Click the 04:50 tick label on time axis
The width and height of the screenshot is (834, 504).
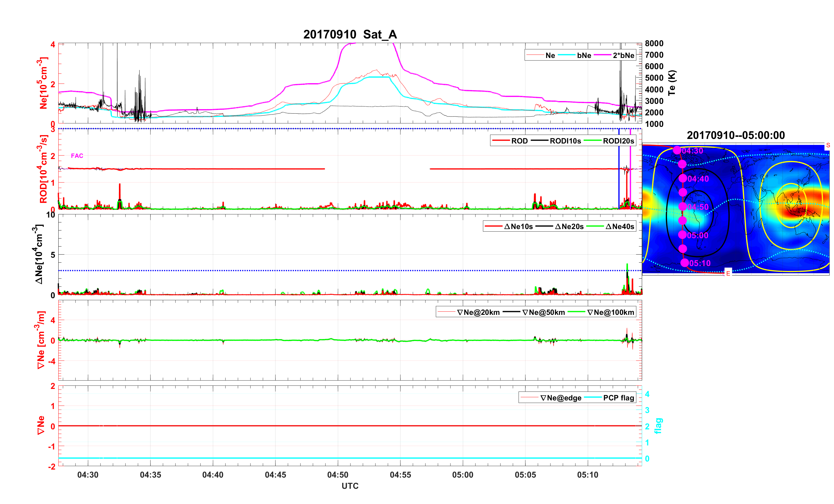click(x=338, y=474)
